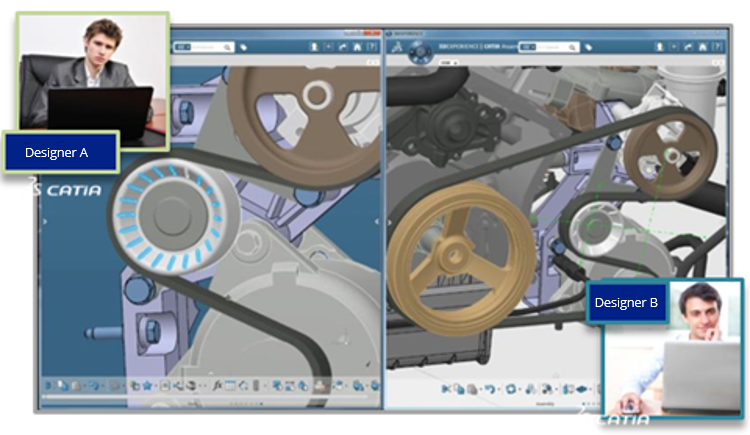Click the plus add icon in left header
Image resolution: width=750 pixels, height=435 pixels.
tap(327, 46)
